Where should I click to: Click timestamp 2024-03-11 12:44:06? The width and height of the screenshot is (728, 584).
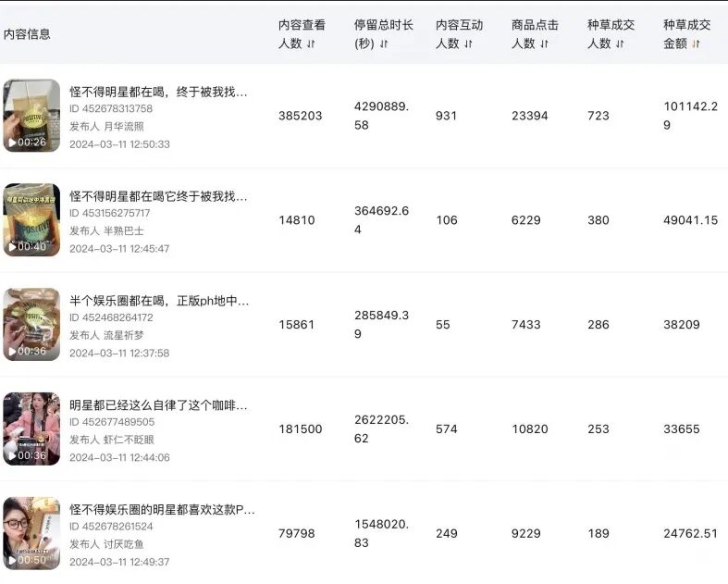pyautogui.click(x=119, y=457)
